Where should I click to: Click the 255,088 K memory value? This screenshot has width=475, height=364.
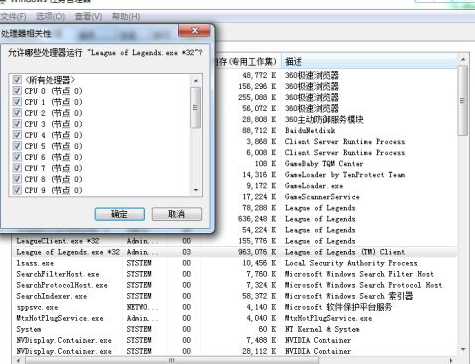257,97
